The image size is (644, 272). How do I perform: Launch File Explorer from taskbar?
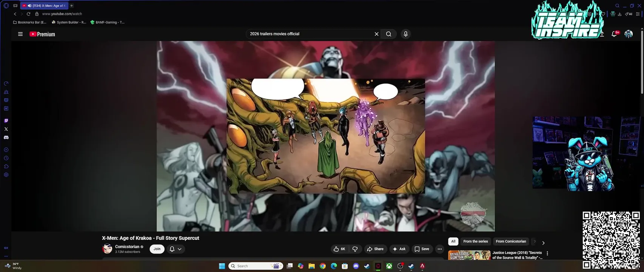[311, 266]
